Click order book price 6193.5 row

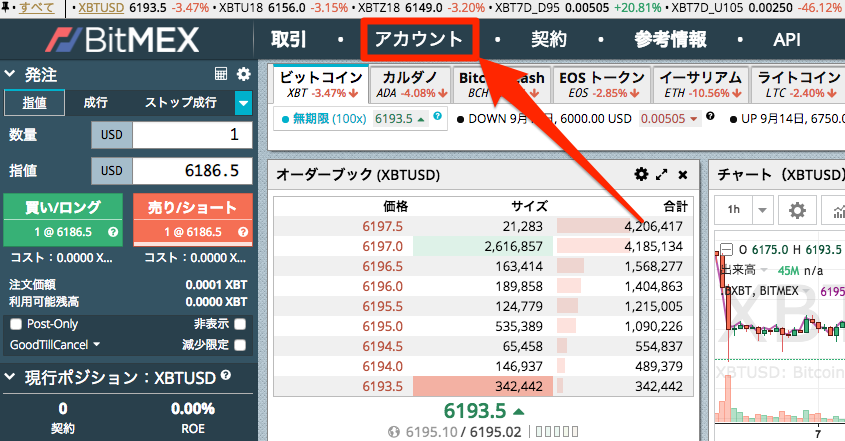(483, 386)
